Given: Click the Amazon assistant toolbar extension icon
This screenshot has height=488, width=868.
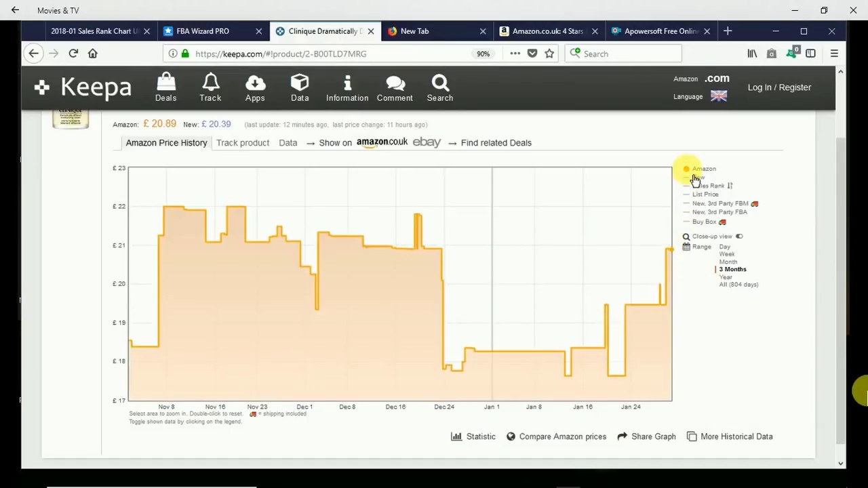Looking at the screenshot, I should coord(772,54).
